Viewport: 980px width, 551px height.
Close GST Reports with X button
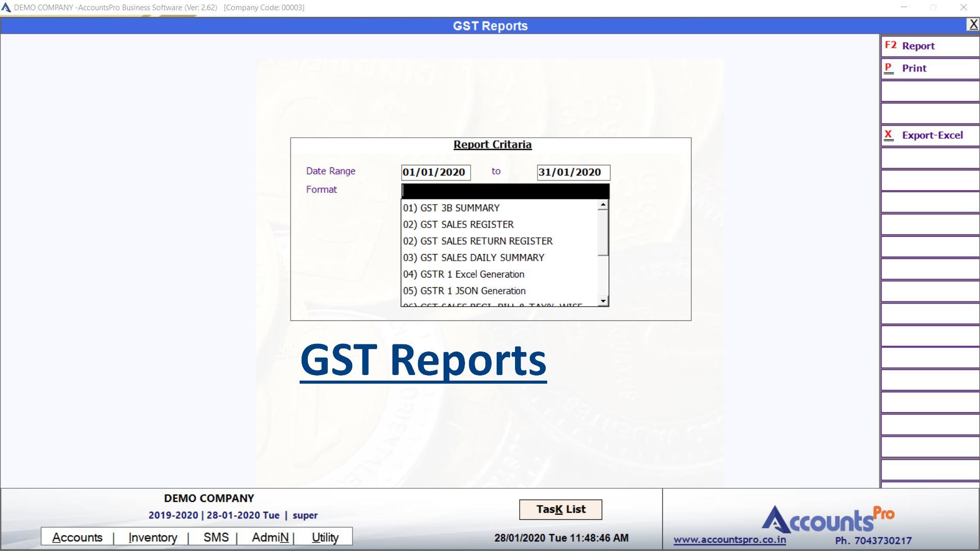973,24
